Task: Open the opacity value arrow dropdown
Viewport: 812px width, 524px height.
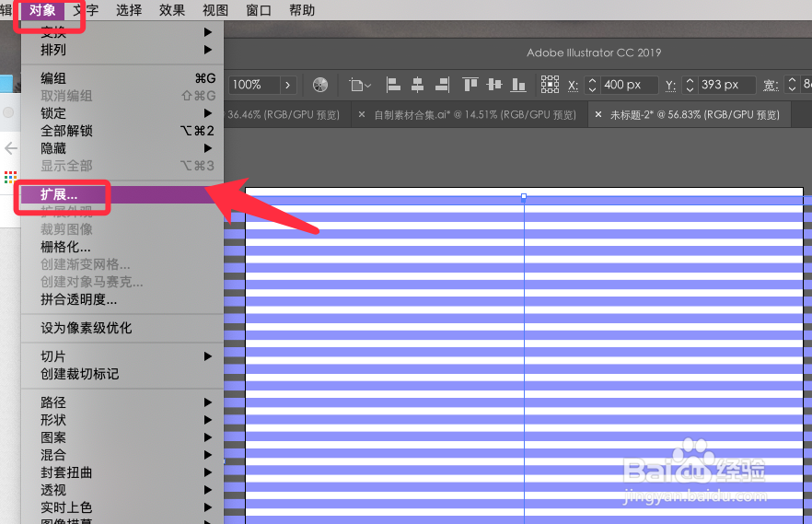Action: [x=288, y=85]
